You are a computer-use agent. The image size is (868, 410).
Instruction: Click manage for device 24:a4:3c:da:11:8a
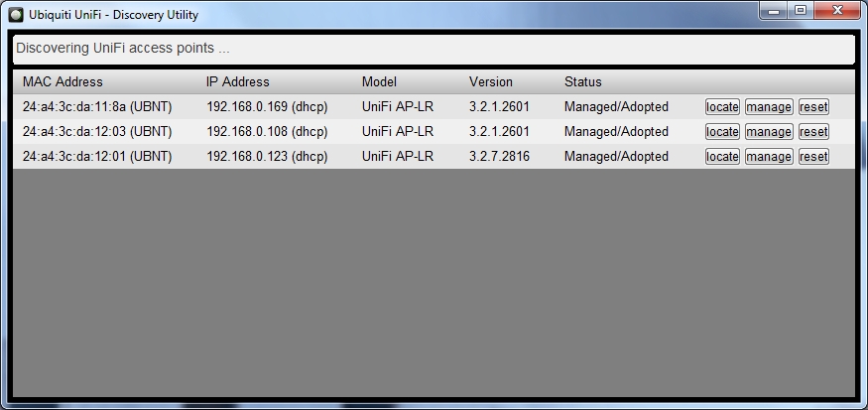[769, 107]
